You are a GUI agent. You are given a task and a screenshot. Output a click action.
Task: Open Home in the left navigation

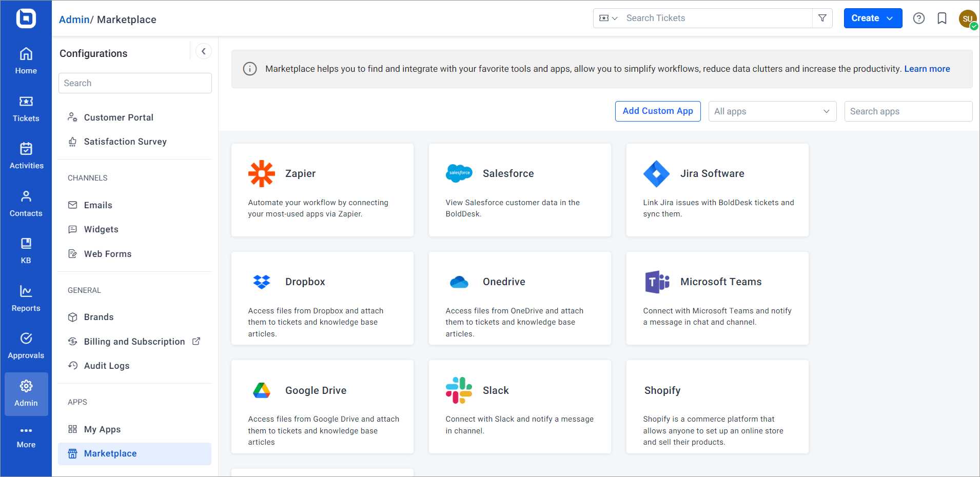(x=26, y=61)
